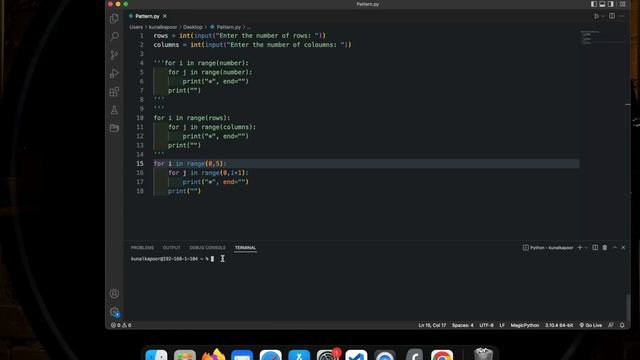The image size is (640, 360).
Task: Click Python kunalkapoor terminal label
Action: (548, 247)
